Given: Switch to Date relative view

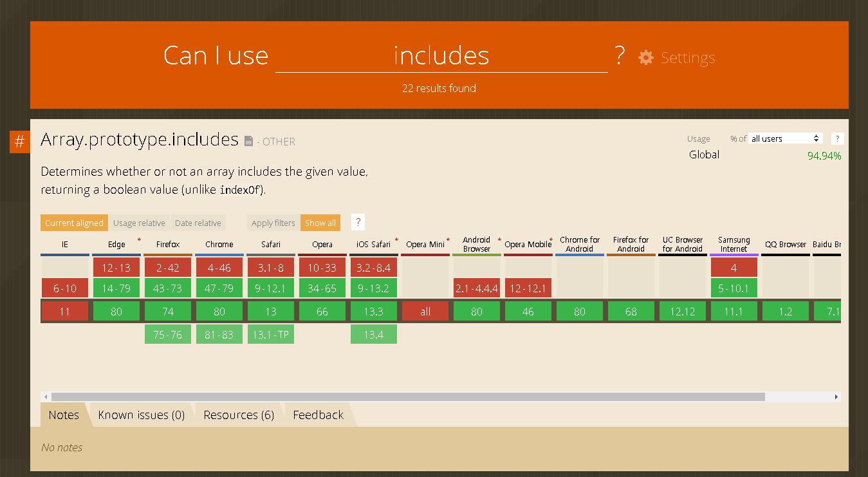Looking at the screenshot, I should [198, 223].
